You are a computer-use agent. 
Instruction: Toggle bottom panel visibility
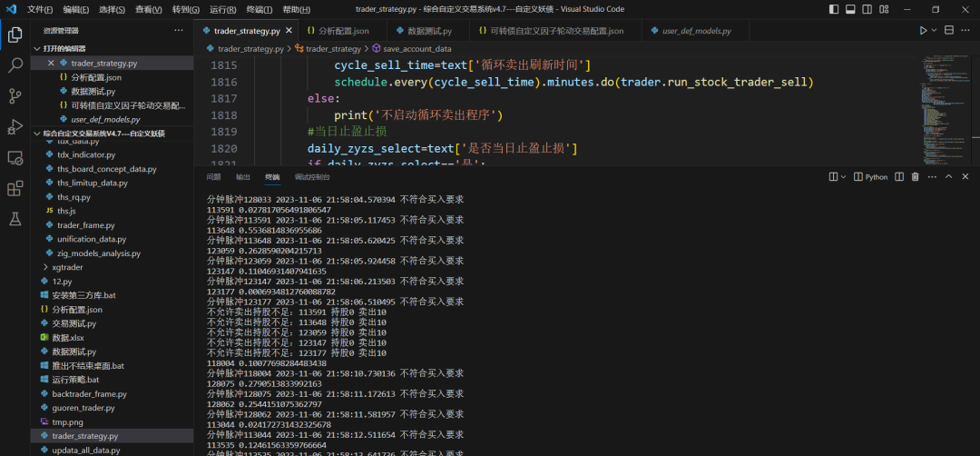click(x=850, y=9)
